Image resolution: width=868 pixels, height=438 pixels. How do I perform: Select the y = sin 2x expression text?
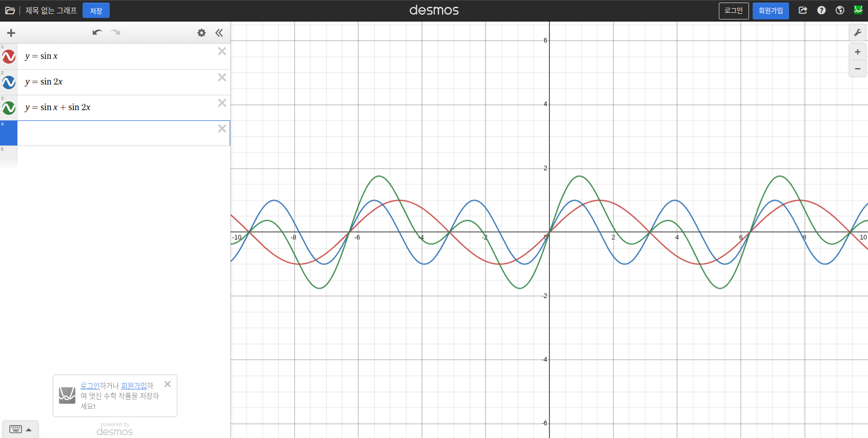tap(44, 82)
